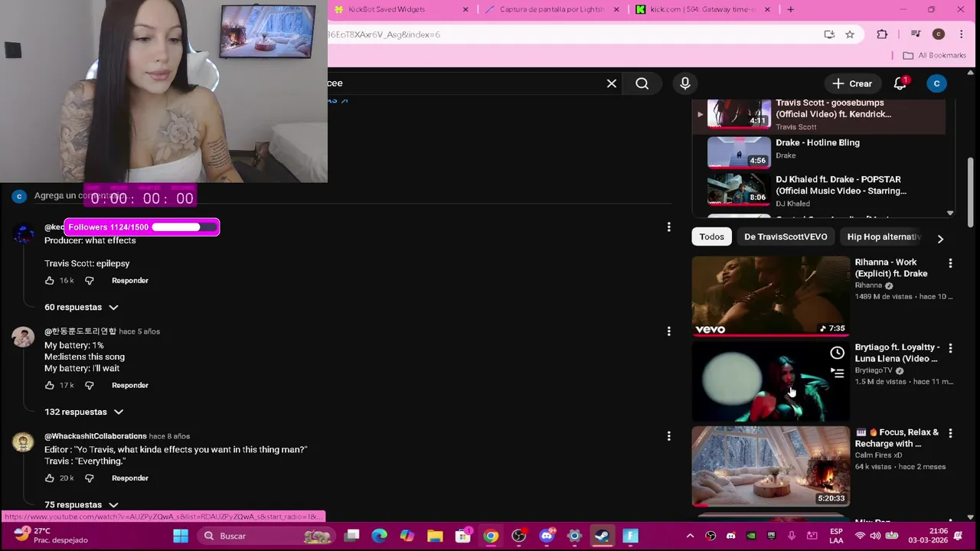Like the WhackashitCollaborations comment
The width and height of the screenshot is (980, 551).
[50, 478]
